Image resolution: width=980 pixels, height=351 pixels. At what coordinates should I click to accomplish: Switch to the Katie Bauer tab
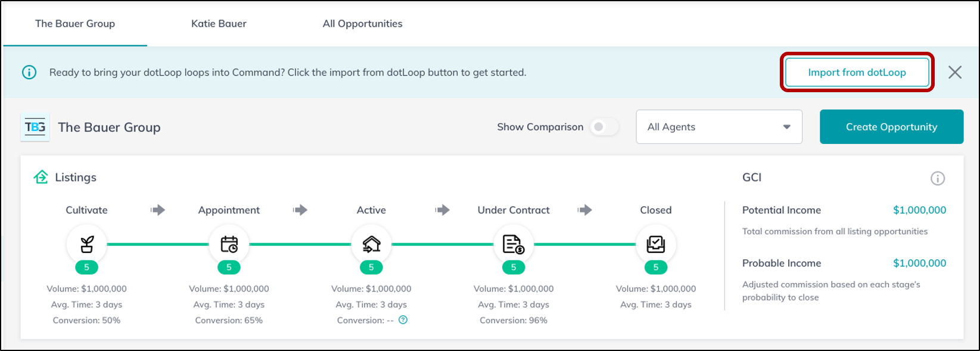219,24
